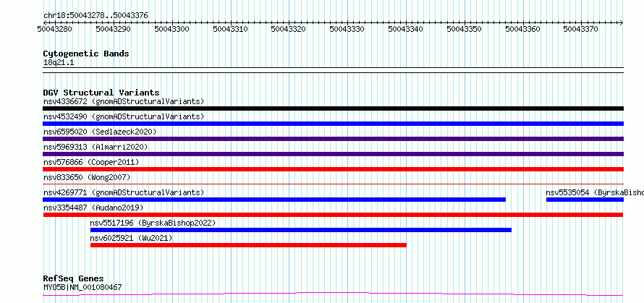Viewport: 644px width, 303px height.
Task: Click the DGV Structural Variants track heading
Action: coord(101,93)
